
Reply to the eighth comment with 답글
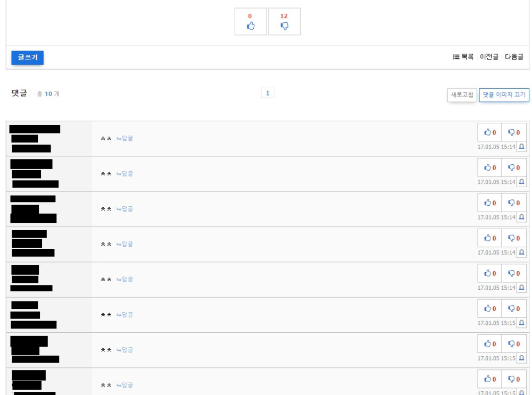[x=124, y=385]
